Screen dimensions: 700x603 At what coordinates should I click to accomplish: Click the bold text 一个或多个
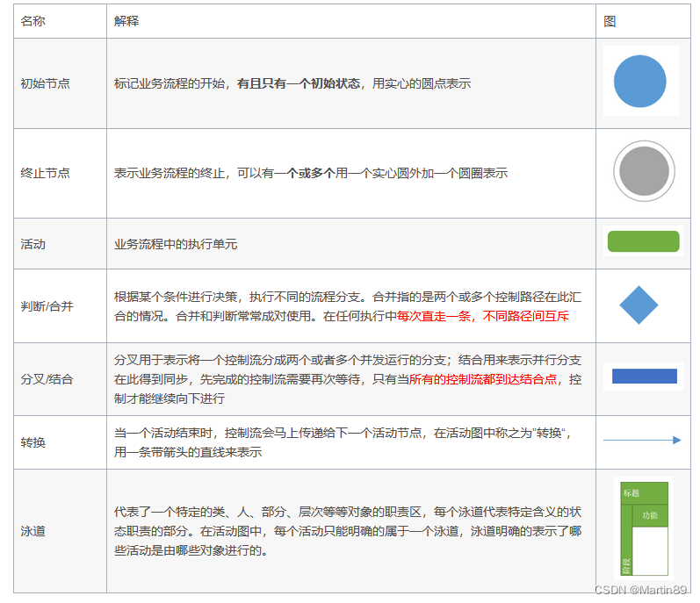click(x=305, y=173)
